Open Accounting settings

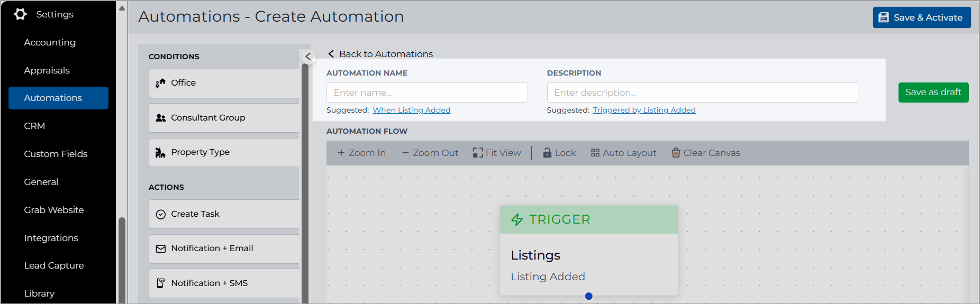pyautogui.click(x=50, y=42)
